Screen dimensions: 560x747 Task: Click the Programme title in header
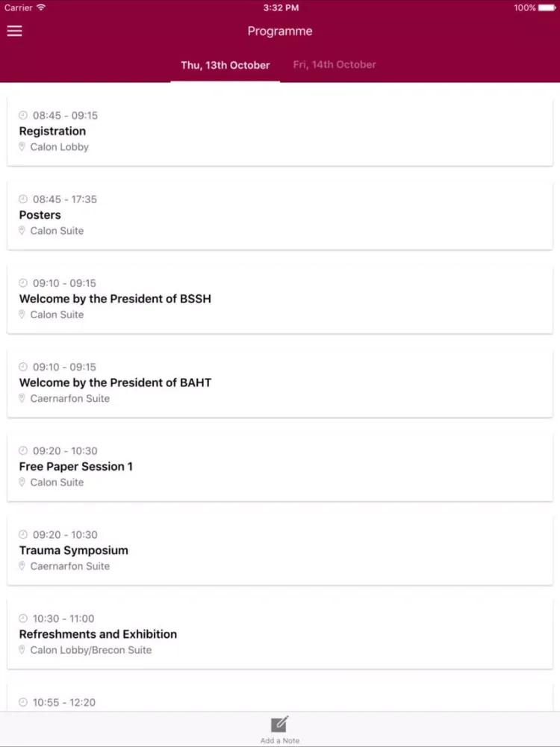pos(280,31)
